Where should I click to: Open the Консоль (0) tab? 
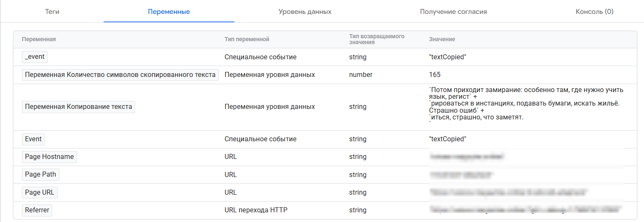point(594,12)
